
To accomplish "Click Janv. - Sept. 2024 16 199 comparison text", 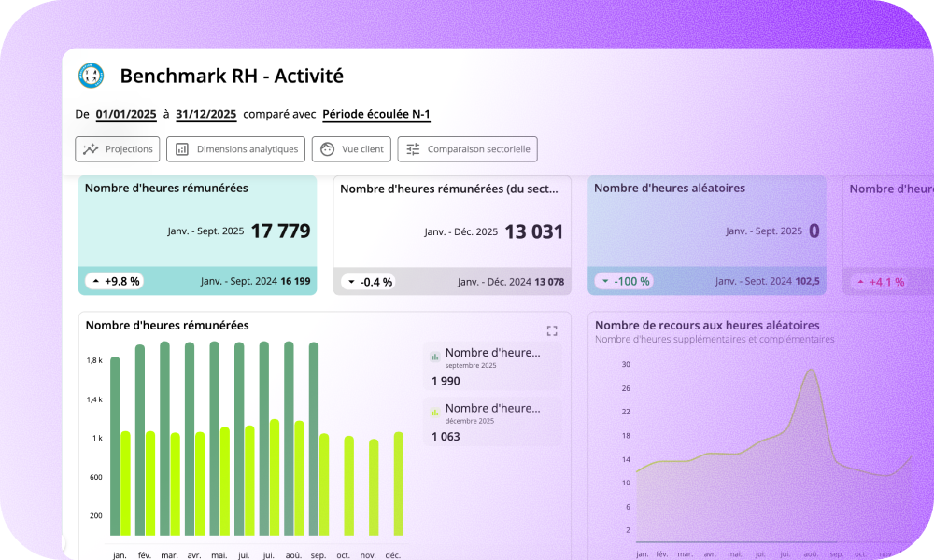I will 256,281.
